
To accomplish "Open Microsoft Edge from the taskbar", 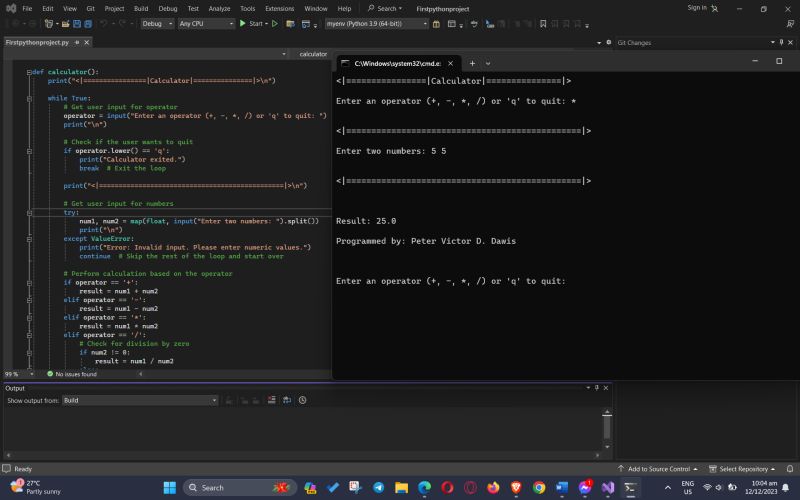I will 424,488.
